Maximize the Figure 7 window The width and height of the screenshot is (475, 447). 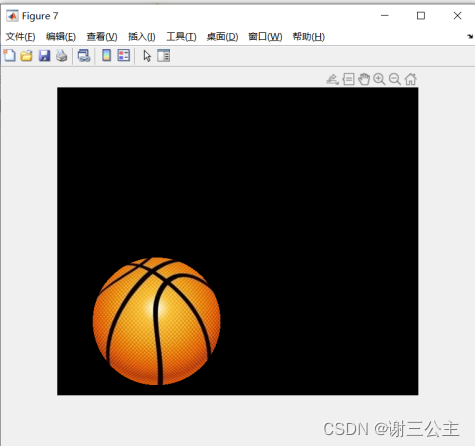(x=421, y=16)
